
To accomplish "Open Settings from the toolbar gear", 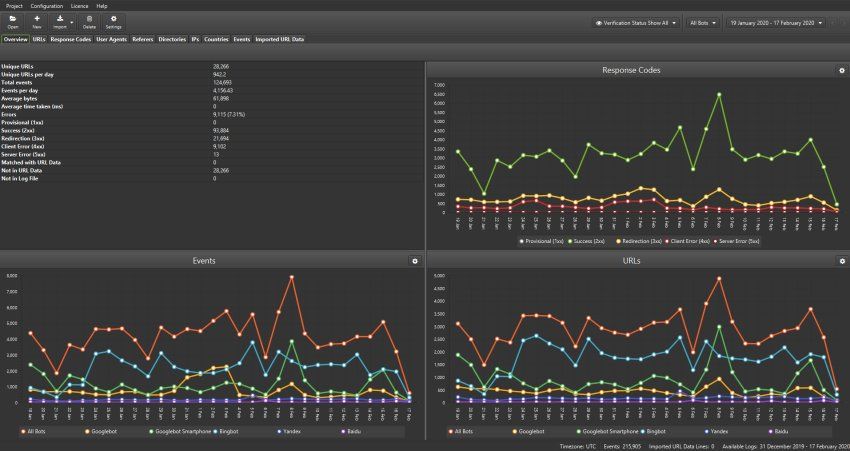I will (x=114, y=21).
